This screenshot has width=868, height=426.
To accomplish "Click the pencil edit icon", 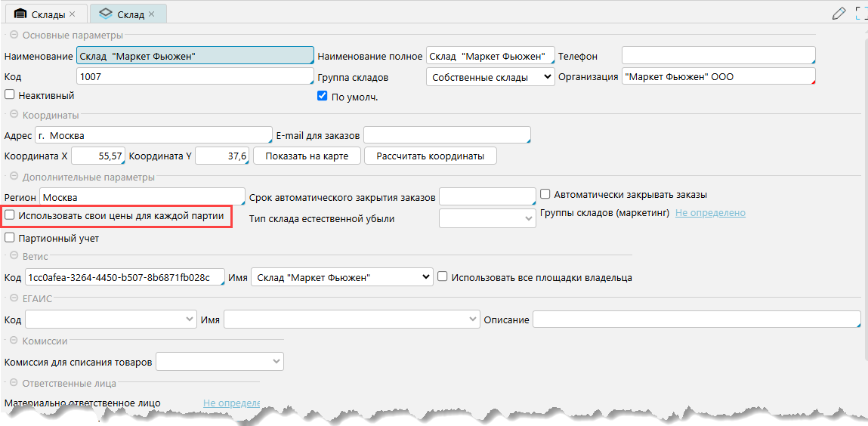I will click(x=839, y=13).
